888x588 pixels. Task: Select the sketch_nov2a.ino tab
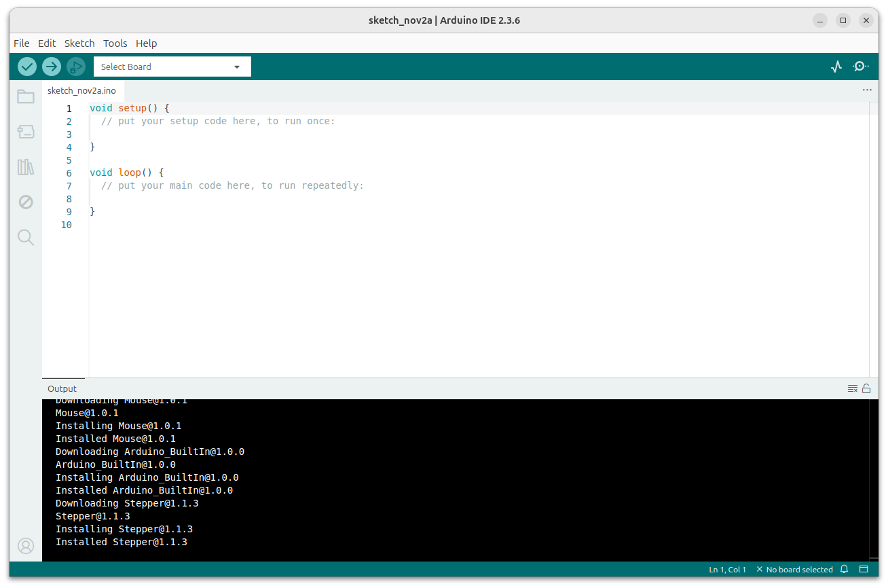81,90
